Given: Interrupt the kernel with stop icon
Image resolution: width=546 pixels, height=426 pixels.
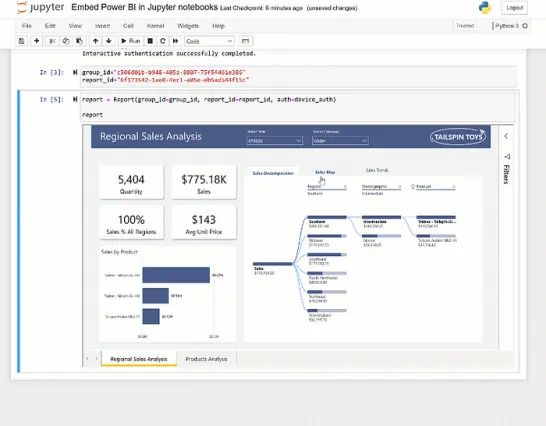Looking at the screenshot, I should (x=150, y=41).
